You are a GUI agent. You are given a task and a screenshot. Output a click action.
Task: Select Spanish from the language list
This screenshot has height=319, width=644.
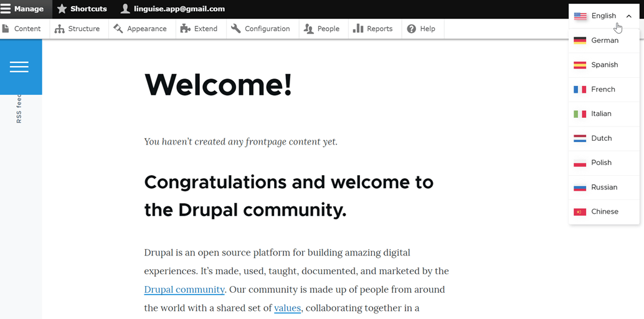(x=604, y=65)
